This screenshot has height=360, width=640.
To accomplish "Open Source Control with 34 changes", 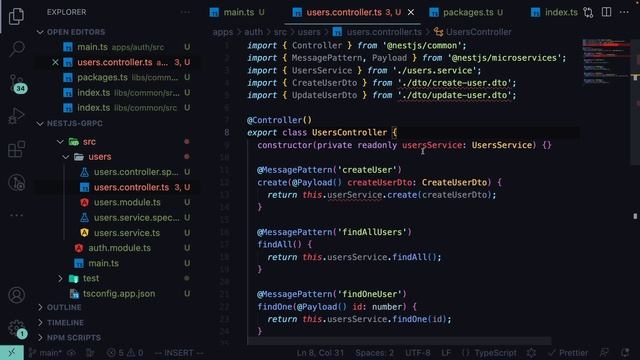I will pyautogui.click(x=17, y=84).
